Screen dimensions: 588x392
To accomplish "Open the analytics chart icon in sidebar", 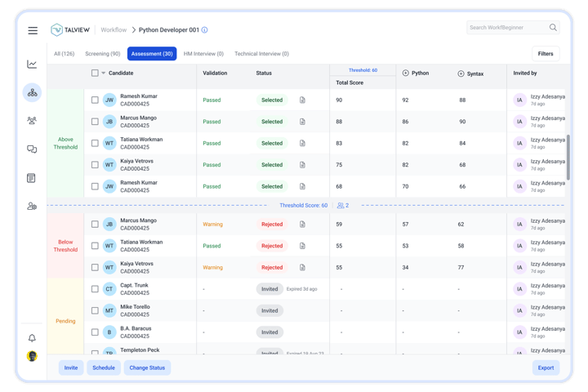I will 32,65.
